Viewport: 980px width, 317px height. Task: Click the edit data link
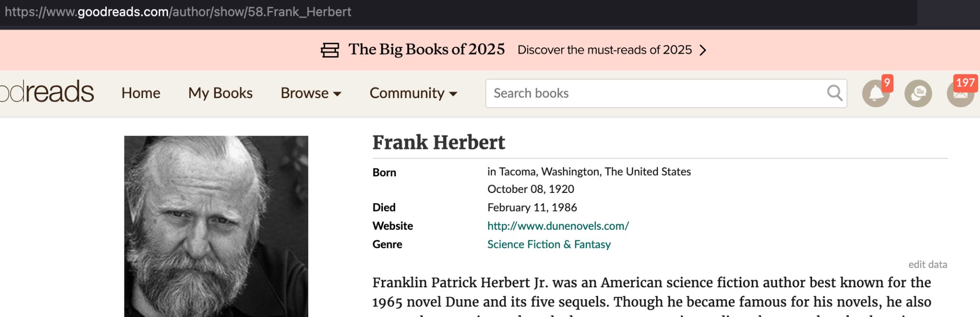pyautogui.click(x=927, y=264)
